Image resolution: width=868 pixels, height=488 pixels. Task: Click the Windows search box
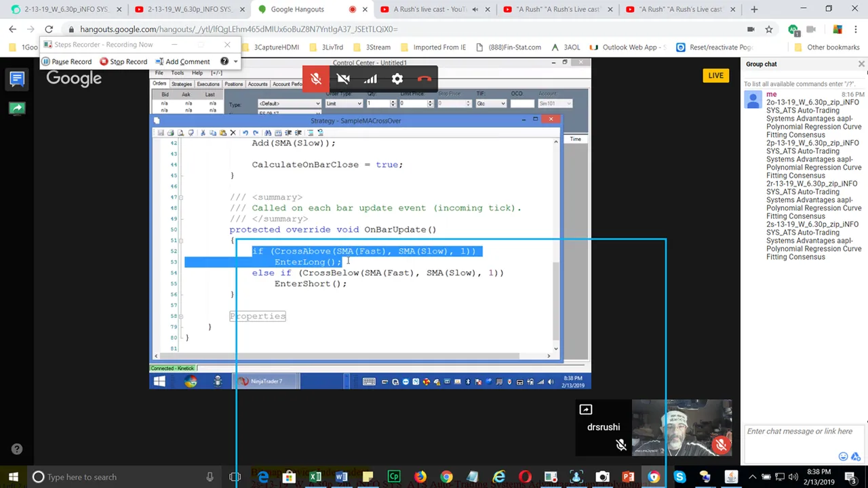[x=124, y=477]
